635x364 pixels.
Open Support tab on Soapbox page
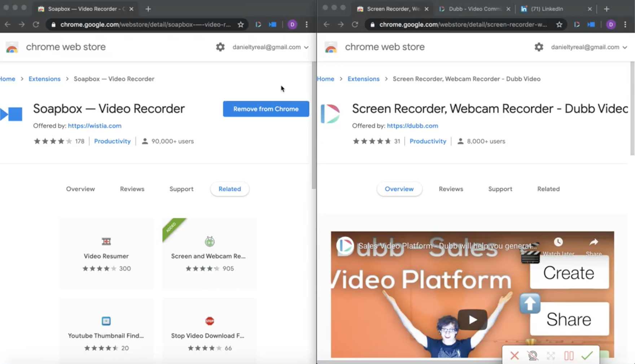point(181,189)
